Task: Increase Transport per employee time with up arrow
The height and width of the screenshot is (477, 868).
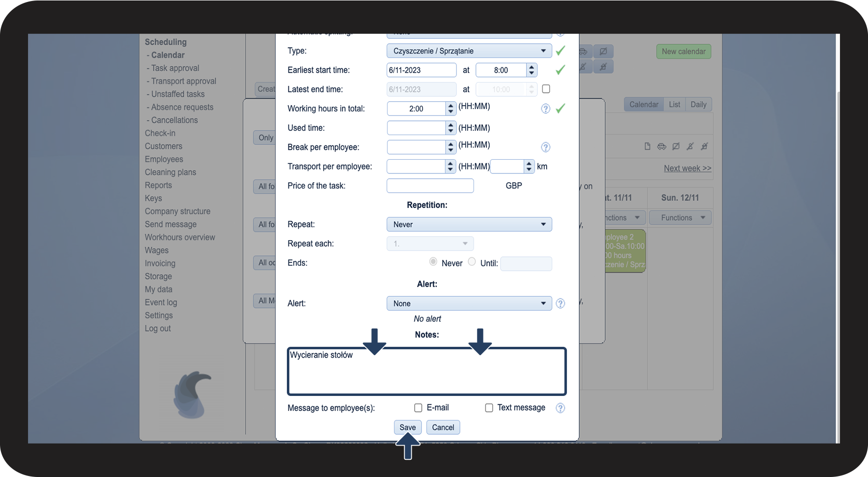Action: pos(450,164)
